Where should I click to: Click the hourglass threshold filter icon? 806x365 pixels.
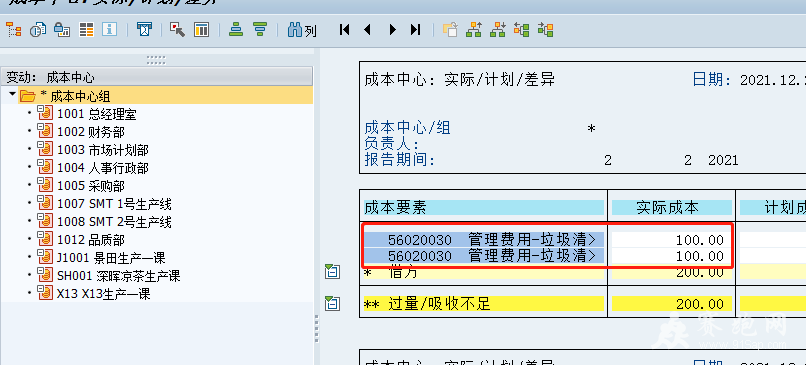(x=144, y=29)
